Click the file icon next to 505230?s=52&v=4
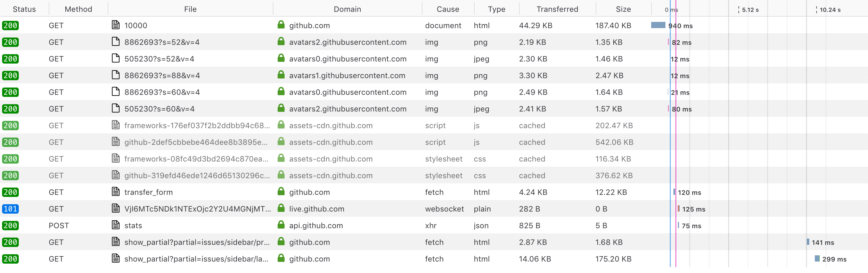 116,59
